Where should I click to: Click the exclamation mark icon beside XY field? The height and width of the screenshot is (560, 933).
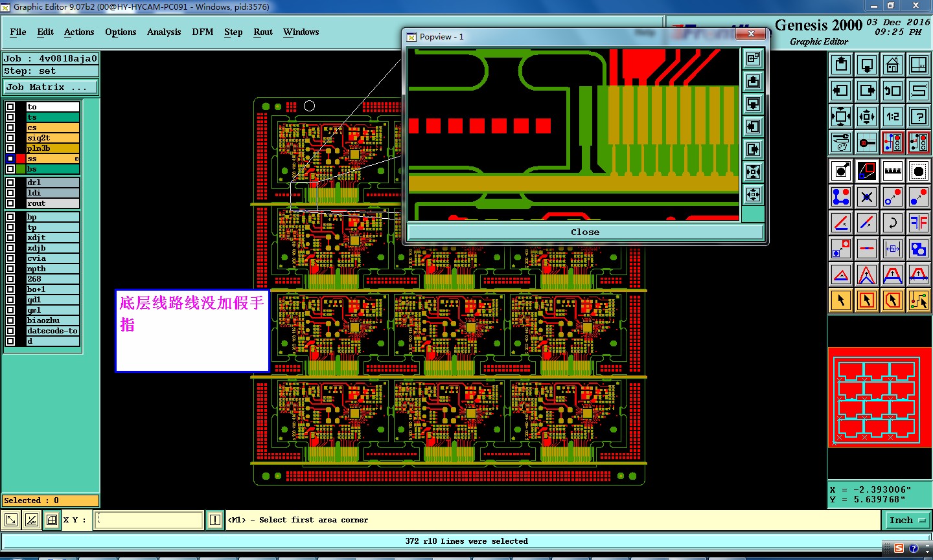click(215, 520)
